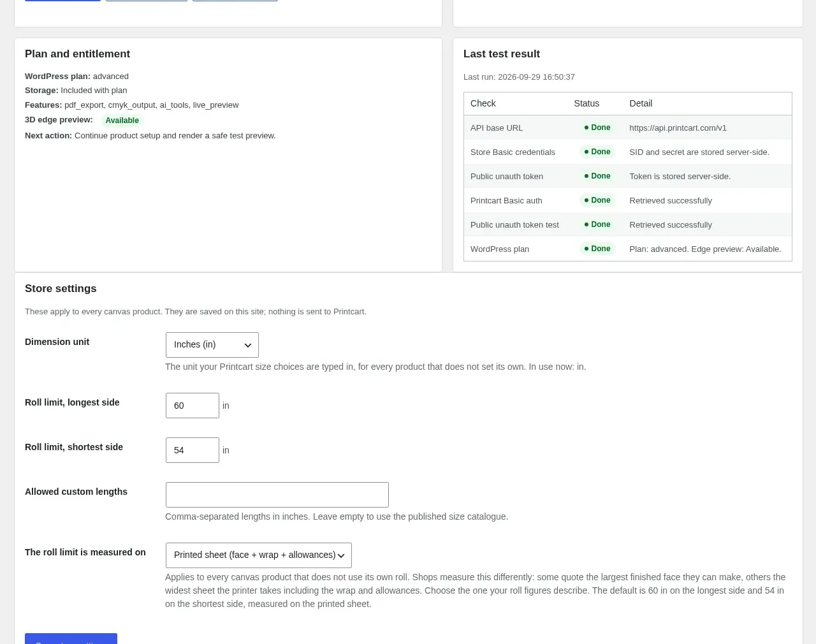Focus the Allowed custom lengths field
This screenshot has width=816, height=644.
[277, 495]
